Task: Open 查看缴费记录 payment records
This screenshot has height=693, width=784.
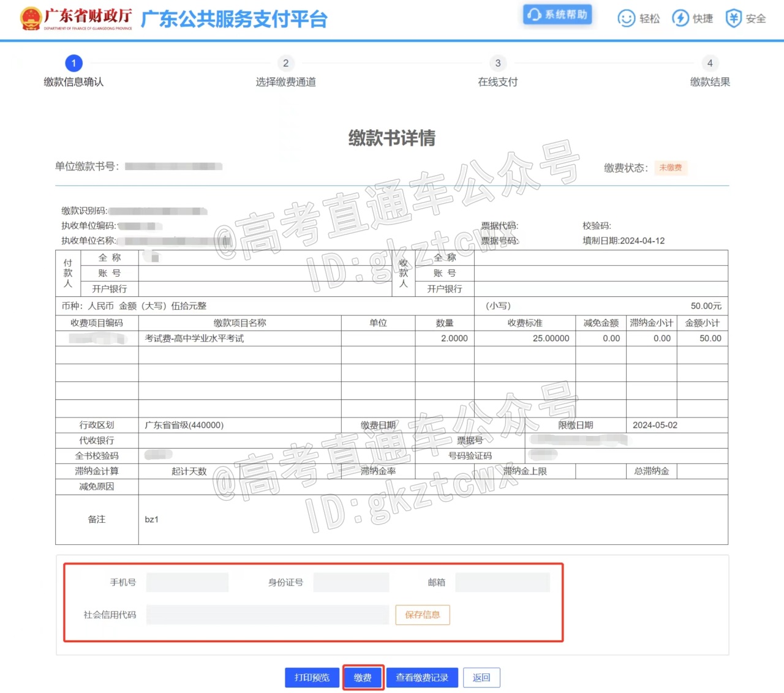Action: point(422,678)
